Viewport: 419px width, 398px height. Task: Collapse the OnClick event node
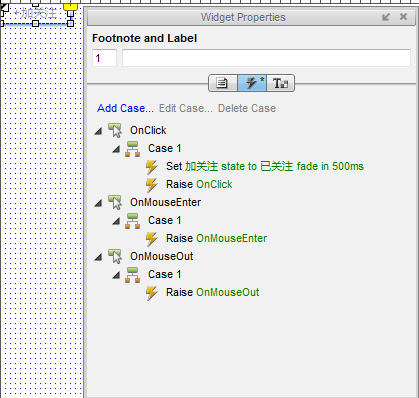tap(98, 131)
